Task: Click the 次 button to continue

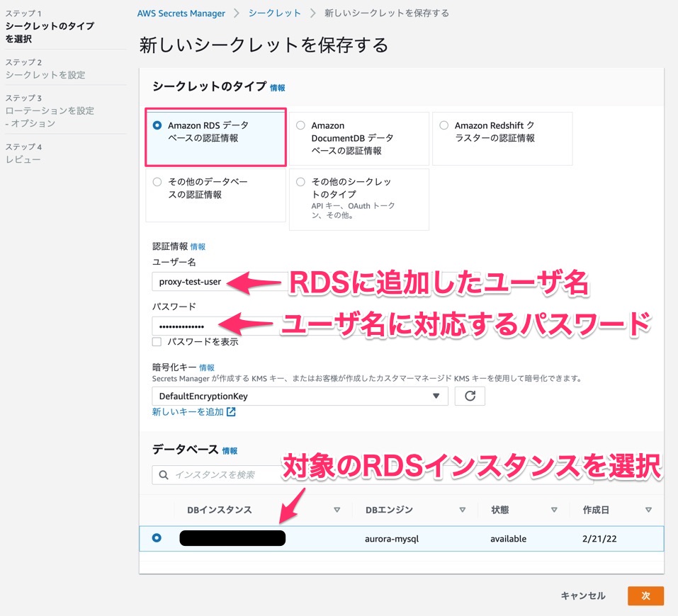Action: pos(645,595)
